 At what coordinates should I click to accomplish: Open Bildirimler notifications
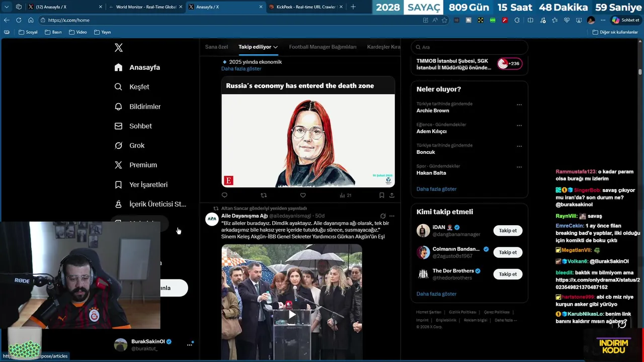coord(138,107)
